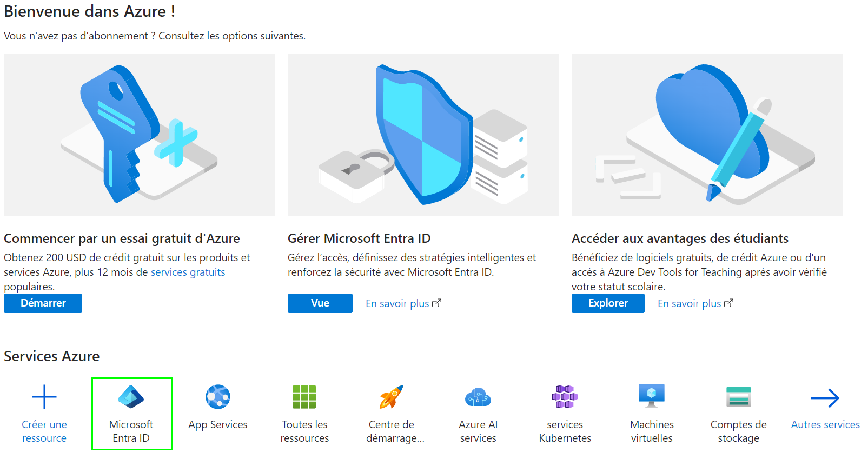Launch Centre de démarrage rocket icon
This screenshot has width=868, height=459.
tap(392, 397)
